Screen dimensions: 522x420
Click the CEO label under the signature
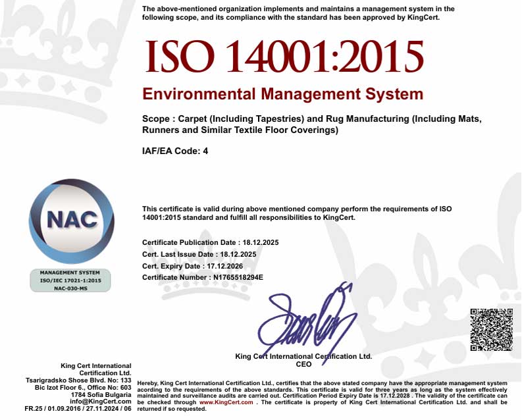303,363
